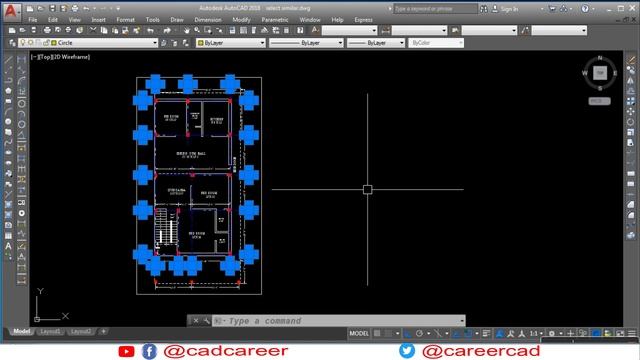Open the Express menu
Image resolution: width=640 pixels, height=360 pixels.
(x=363, y=20)
